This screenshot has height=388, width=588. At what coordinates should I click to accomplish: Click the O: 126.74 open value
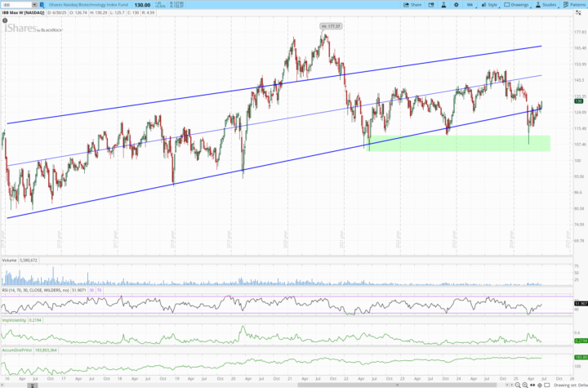click(80, 13)
